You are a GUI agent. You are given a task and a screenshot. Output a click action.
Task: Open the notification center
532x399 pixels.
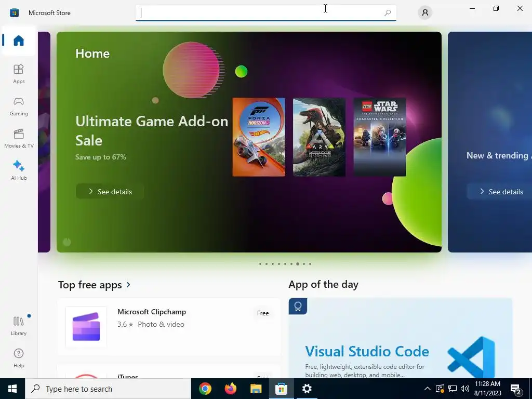(x=516, y=389)
